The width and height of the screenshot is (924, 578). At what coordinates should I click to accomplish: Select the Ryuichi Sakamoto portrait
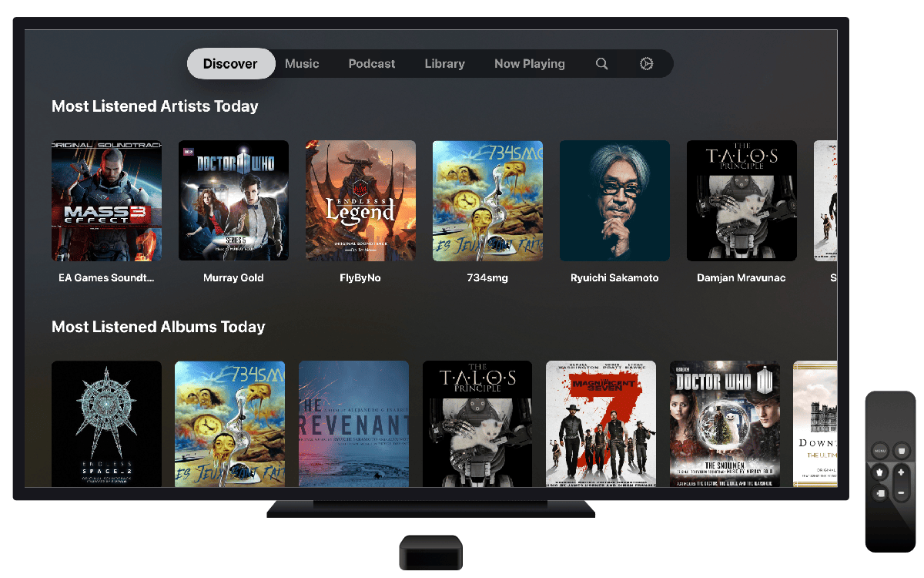tap(615, 200)
